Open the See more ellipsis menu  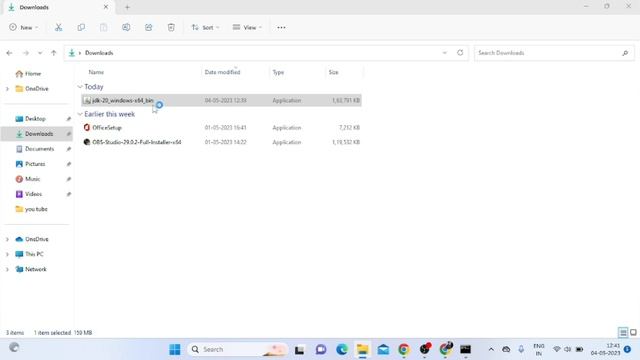[x=281, y=27]
